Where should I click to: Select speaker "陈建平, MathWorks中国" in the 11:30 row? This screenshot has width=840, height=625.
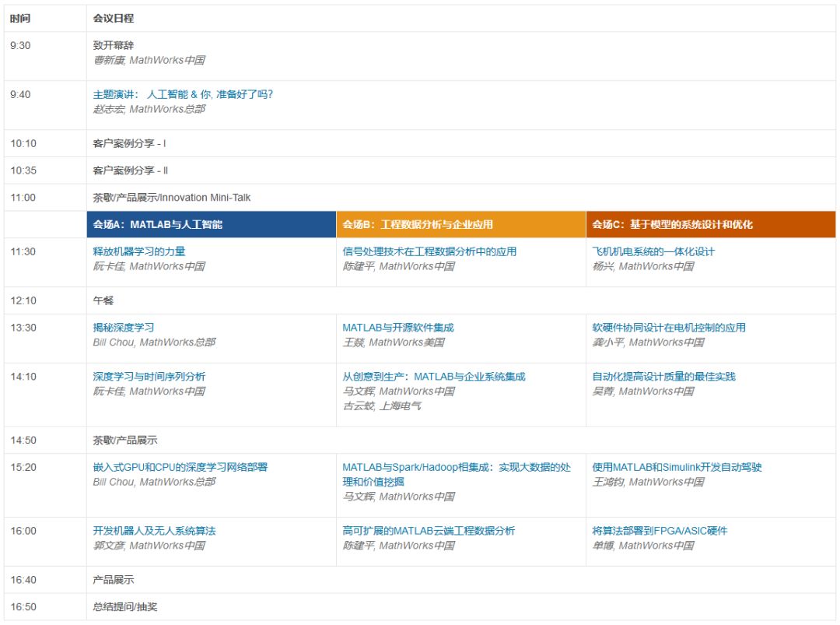point(398,266)
